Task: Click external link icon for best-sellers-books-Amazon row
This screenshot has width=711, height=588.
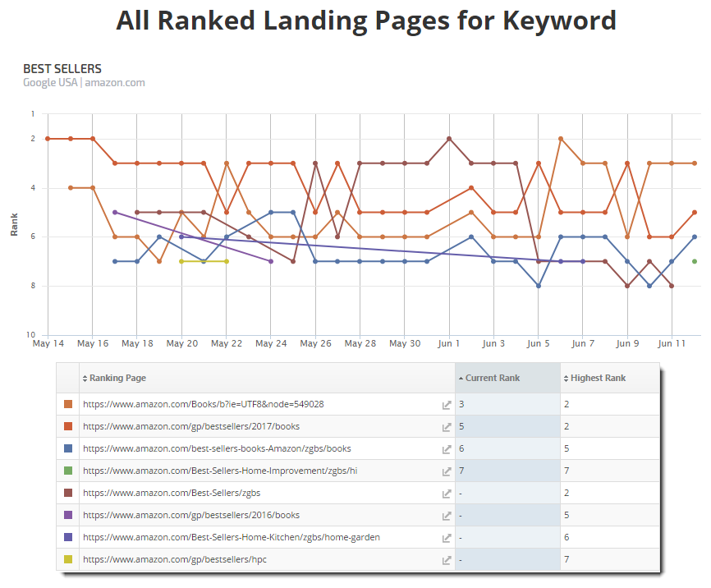Action: click(x=447, y=449)
